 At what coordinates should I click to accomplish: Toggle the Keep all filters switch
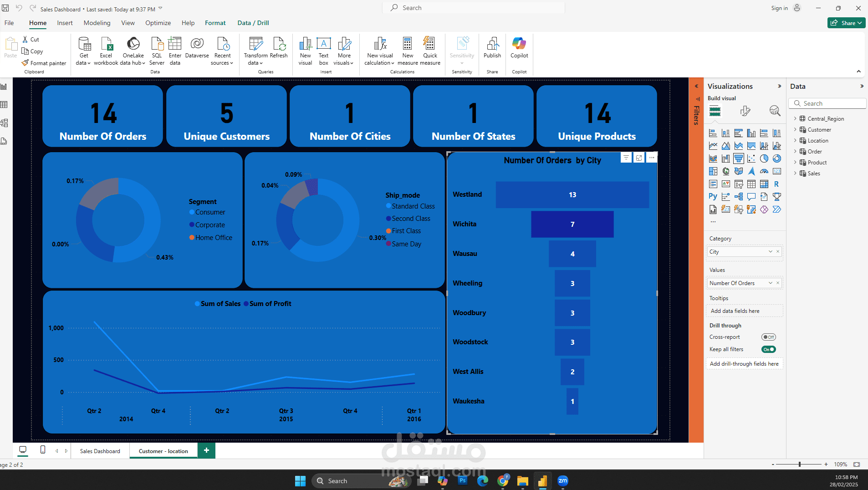click(769, 349)
